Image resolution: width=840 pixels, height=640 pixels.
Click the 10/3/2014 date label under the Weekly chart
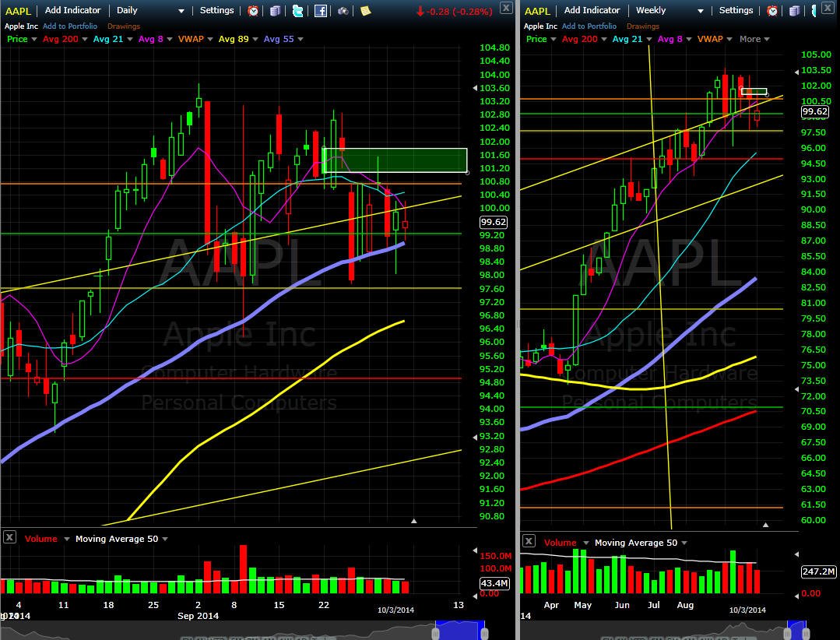pyautogui.click(x=747, y=610)
